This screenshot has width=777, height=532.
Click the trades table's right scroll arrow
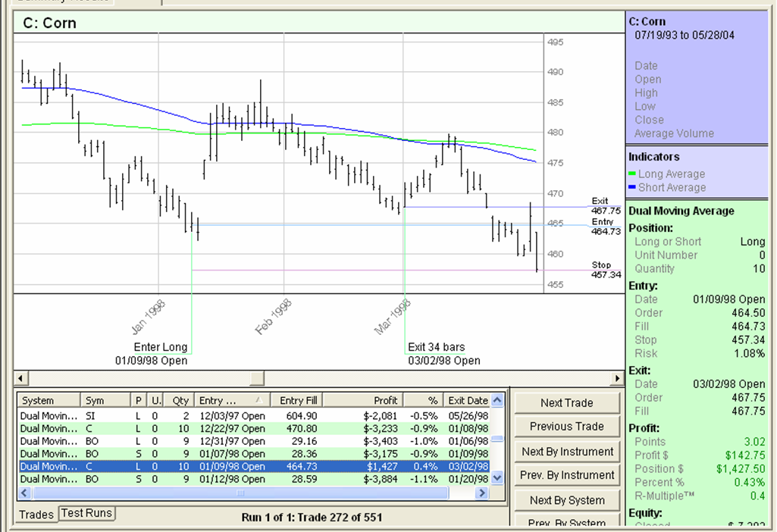pyautogui.click(x=481, y=493)
